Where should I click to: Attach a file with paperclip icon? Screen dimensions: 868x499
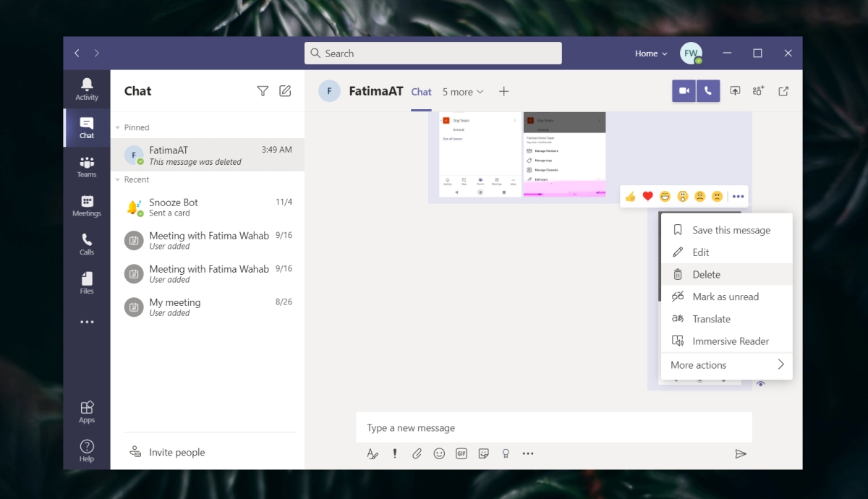(x=417, y=453)
